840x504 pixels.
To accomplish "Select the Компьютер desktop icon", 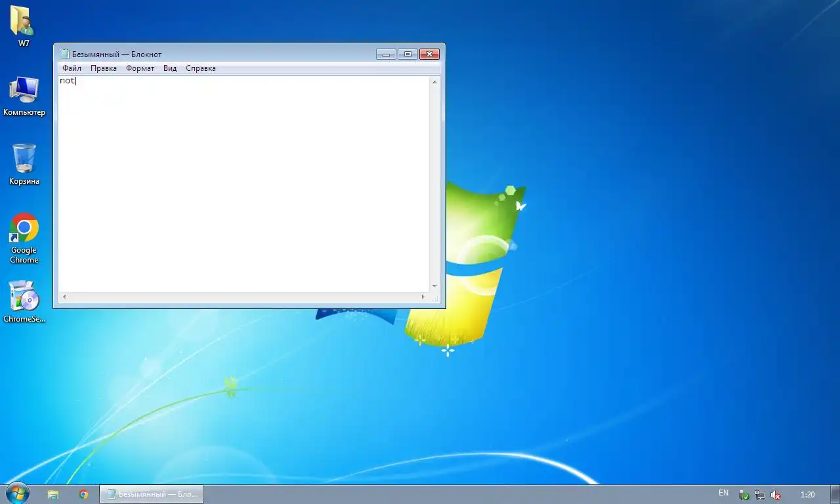I will [x=24, y=96].
